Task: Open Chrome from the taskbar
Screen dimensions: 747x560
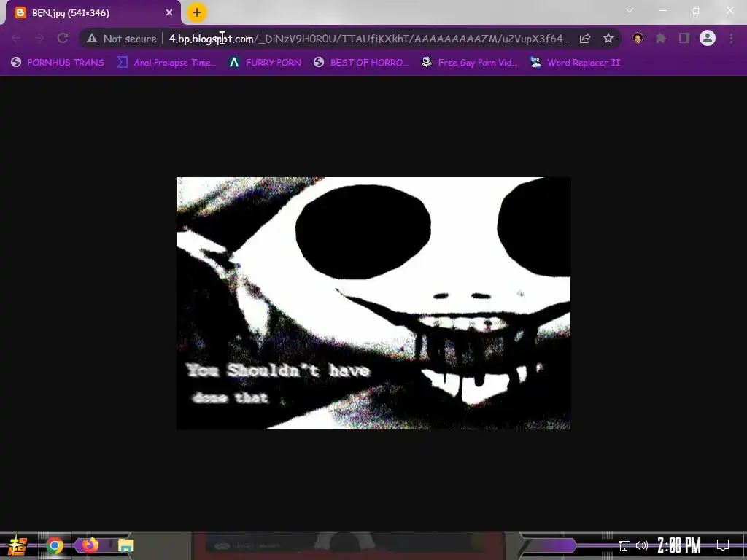Action: click(55, 545)
